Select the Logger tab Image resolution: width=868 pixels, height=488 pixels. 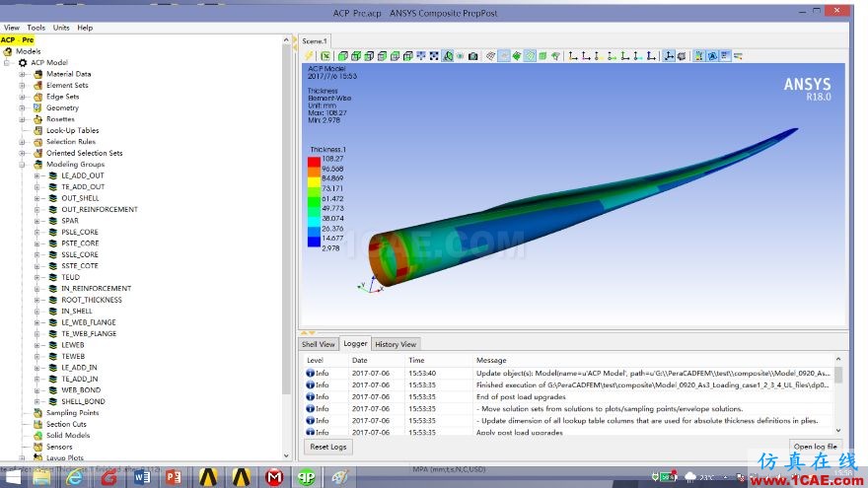click(355, 344)
